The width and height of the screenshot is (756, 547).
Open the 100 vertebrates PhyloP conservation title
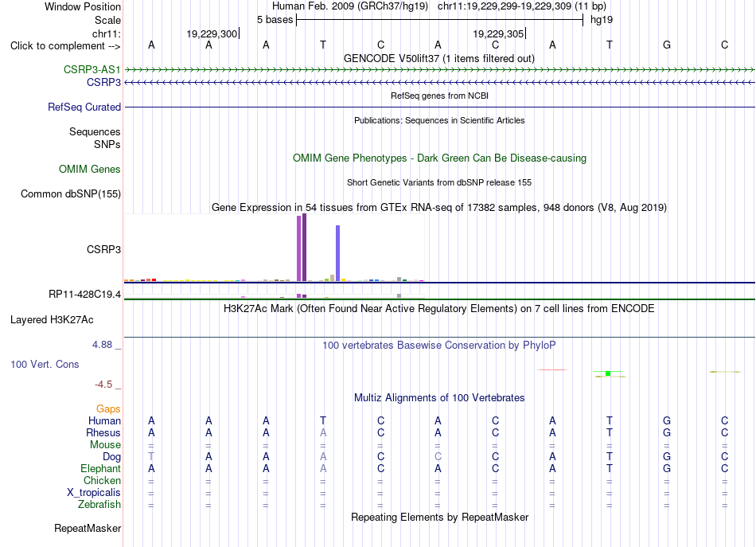point(439,346)
